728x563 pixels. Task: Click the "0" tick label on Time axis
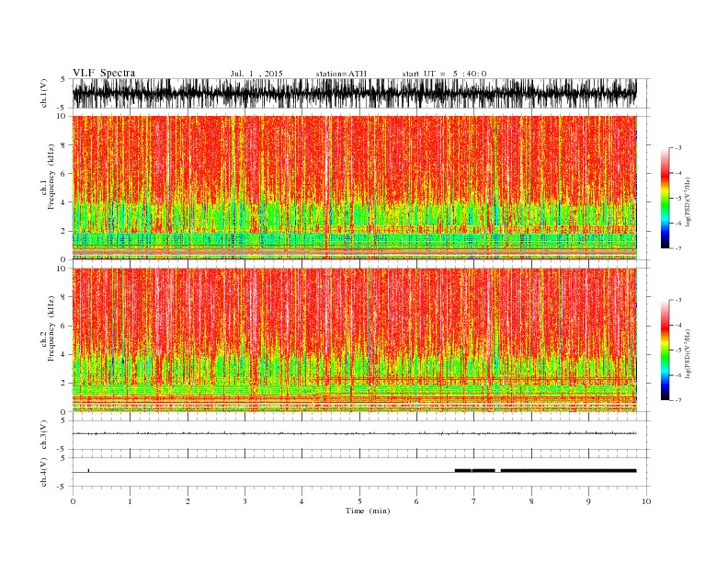pos(73,501)
